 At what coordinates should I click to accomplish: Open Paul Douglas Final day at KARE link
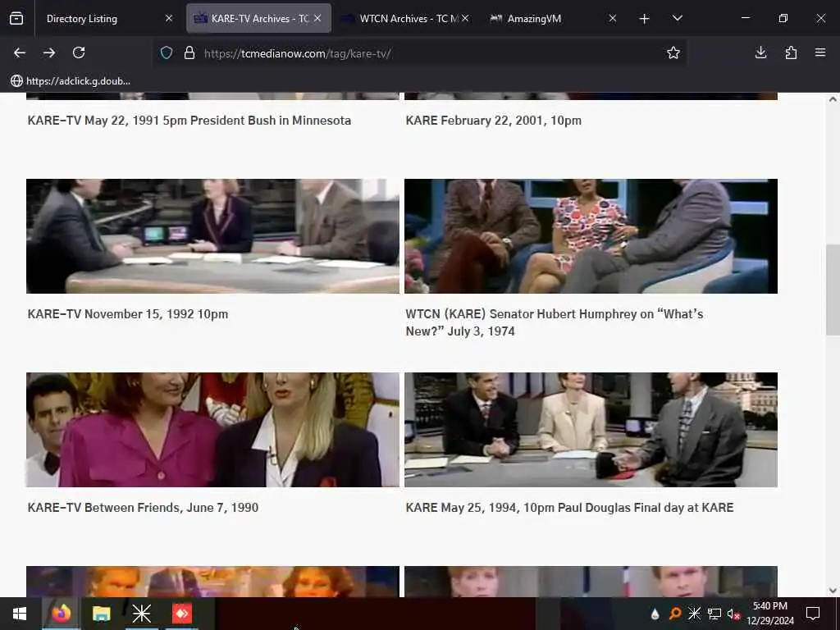pos(569,507)
